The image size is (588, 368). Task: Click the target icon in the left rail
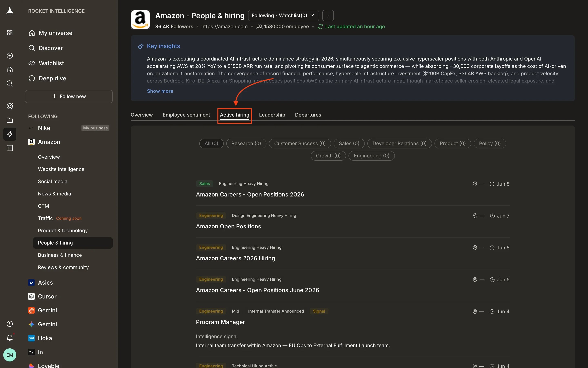coord(10,106)
